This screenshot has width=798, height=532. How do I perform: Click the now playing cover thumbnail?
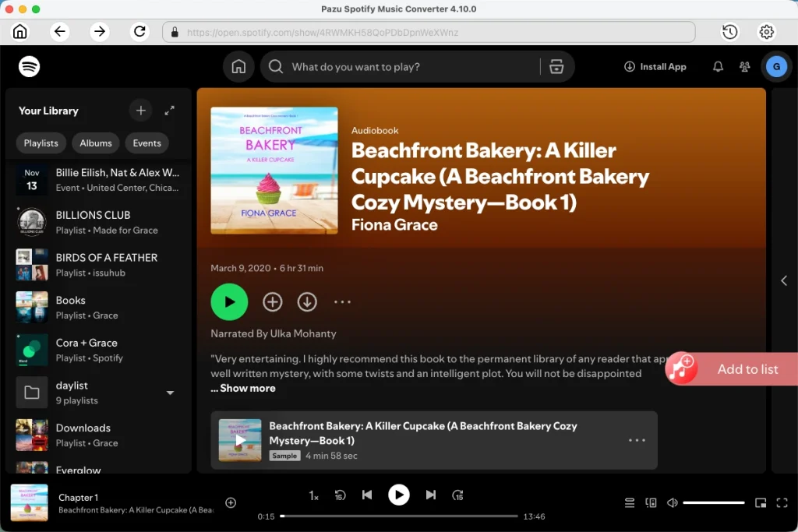point(30,502)
